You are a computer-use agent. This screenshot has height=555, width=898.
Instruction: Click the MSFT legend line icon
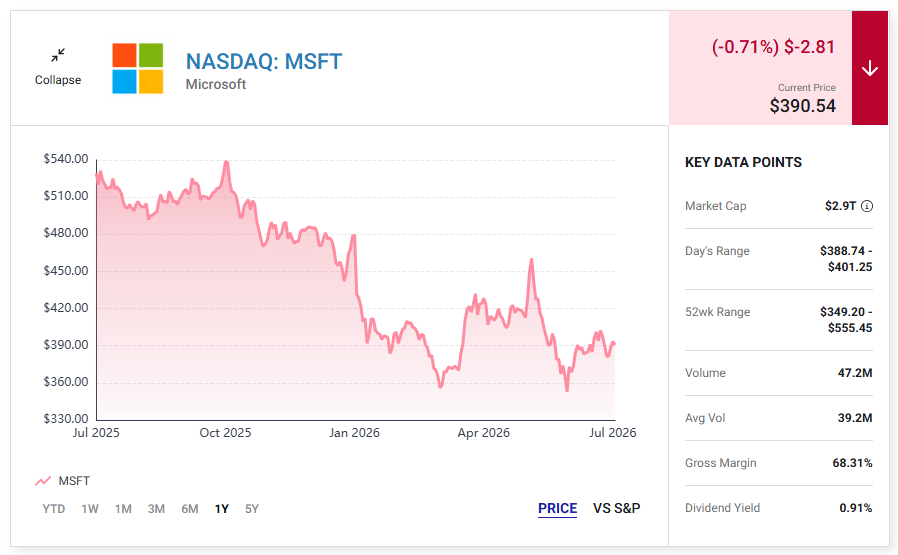click(43, 481)
